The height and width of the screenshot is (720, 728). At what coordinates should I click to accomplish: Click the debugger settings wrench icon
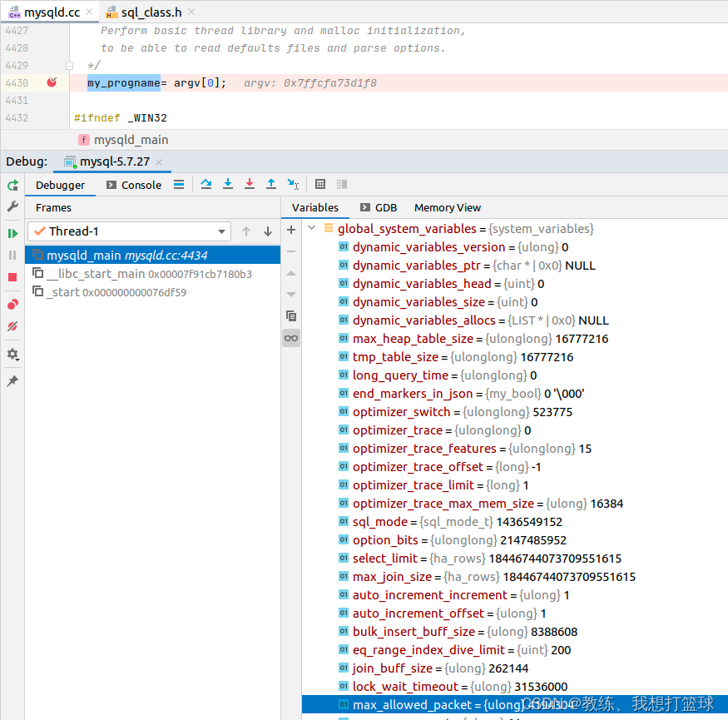point(12,206)
